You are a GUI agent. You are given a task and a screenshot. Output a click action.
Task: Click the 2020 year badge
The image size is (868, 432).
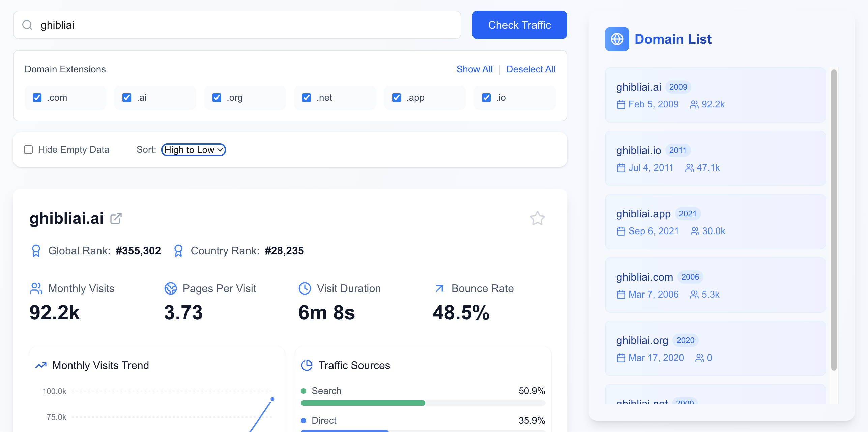[685, 340]
